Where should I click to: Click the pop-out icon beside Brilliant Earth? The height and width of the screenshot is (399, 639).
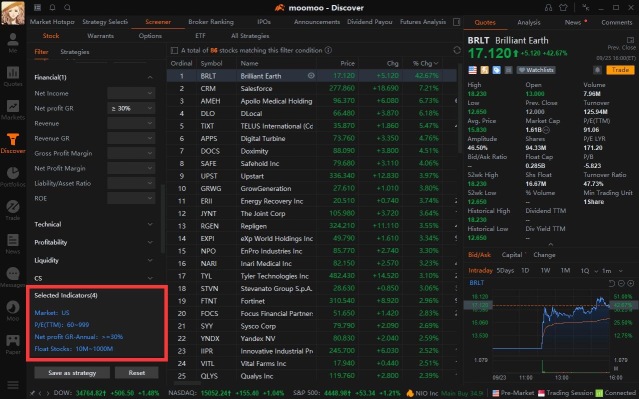pyautogui.click(x=630, y=40)
